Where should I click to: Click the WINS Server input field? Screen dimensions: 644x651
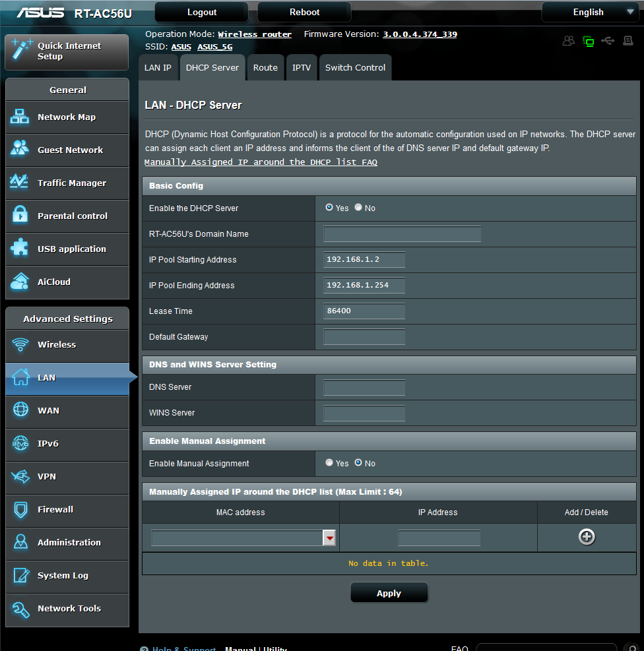click(364, 413)
